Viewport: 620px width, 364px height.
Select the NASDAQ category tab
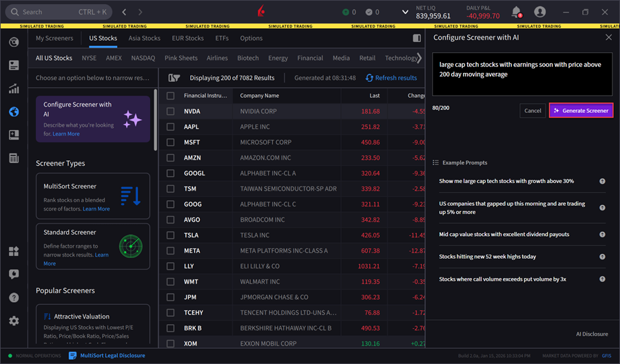143,58
